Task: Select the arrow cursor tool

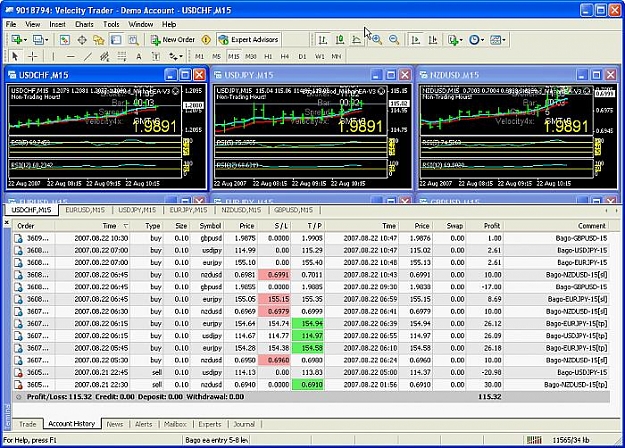Action: [x=15, y=57]
